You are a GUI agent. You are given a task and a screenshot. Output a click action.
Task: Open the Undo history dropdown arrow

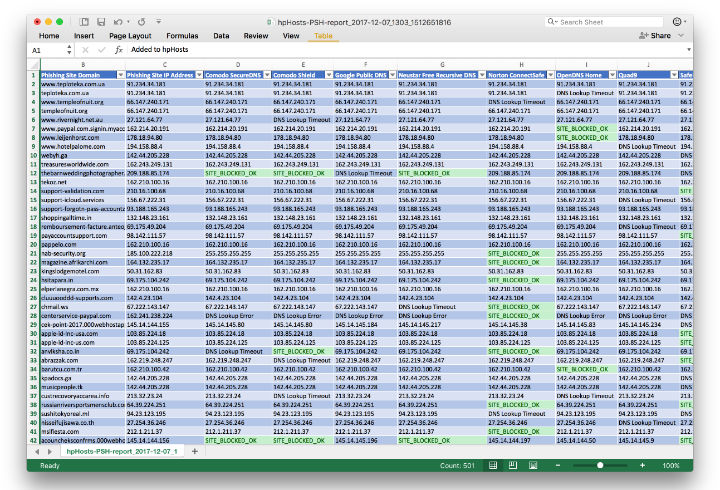click(x=128, y=22)
